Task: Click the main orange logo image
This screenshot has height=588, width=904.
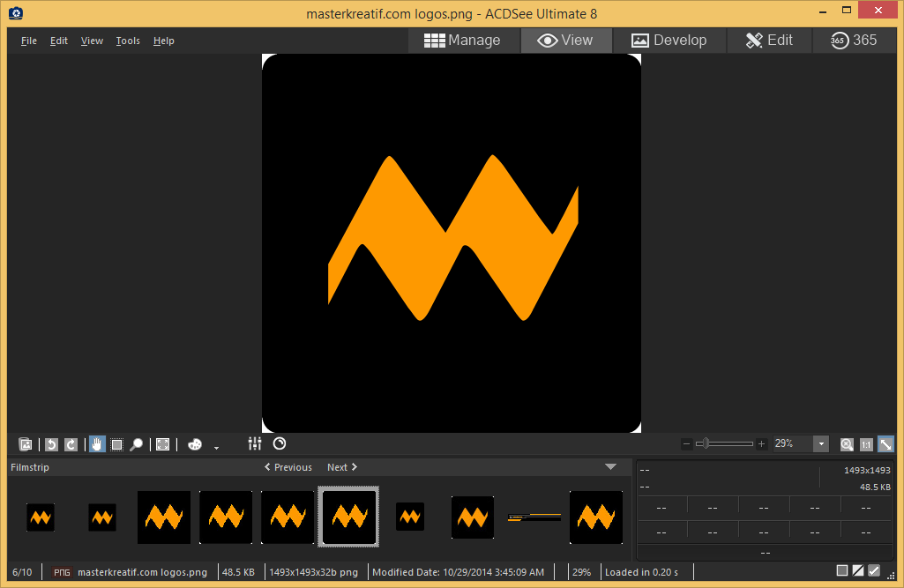Action: pyautogui.click(x=452, y=243)
